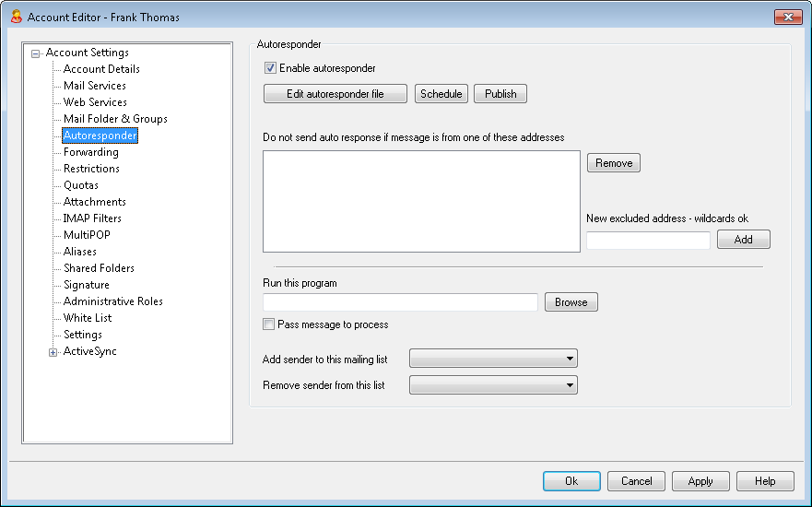Browse for a program to run
The width and height of the screenshot is (812, 507).
(x=571, y=302)
